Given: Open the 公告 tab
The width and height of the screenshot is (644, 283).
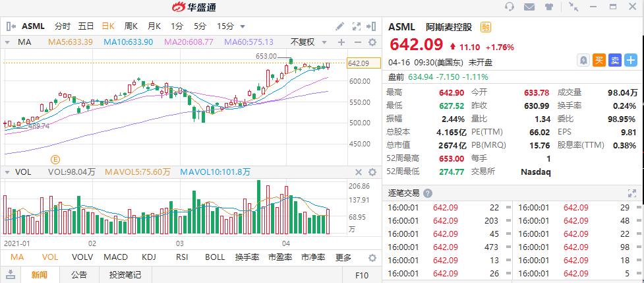Looking at the screenshot, I should (x=79, y=275).
